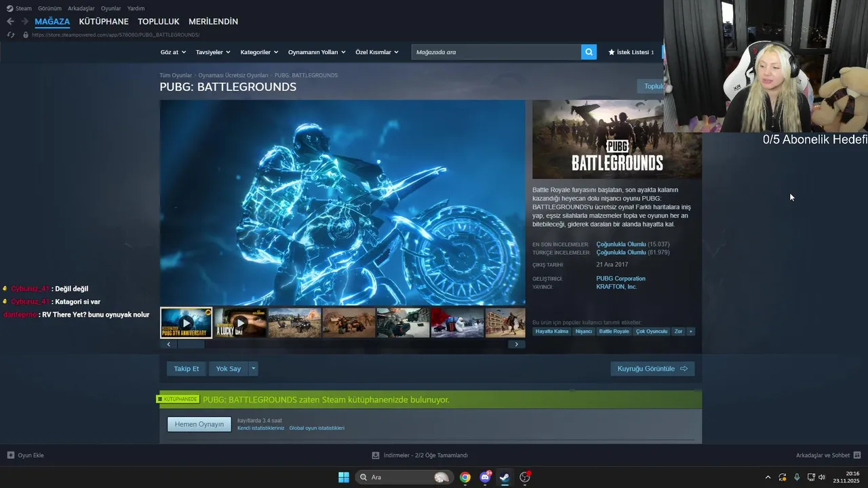Select the Battle Royale tag
The width and height of the screenshot is (868, 488).
coord(614,331)
